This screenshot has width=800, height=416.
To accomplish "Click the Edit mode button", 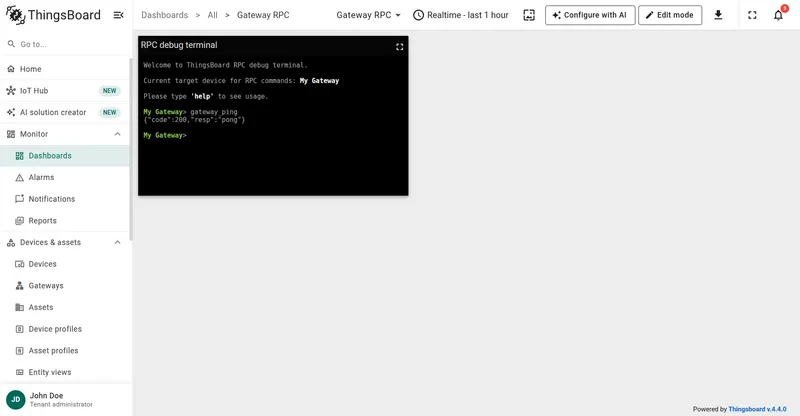I will point(669,15).
